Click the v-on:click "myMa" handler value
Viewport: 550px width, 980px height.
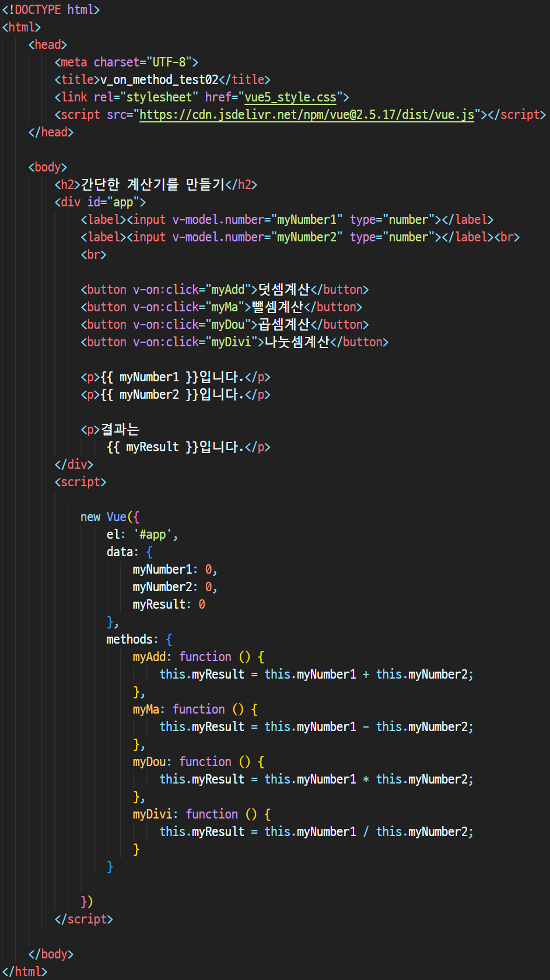[225, 307]
